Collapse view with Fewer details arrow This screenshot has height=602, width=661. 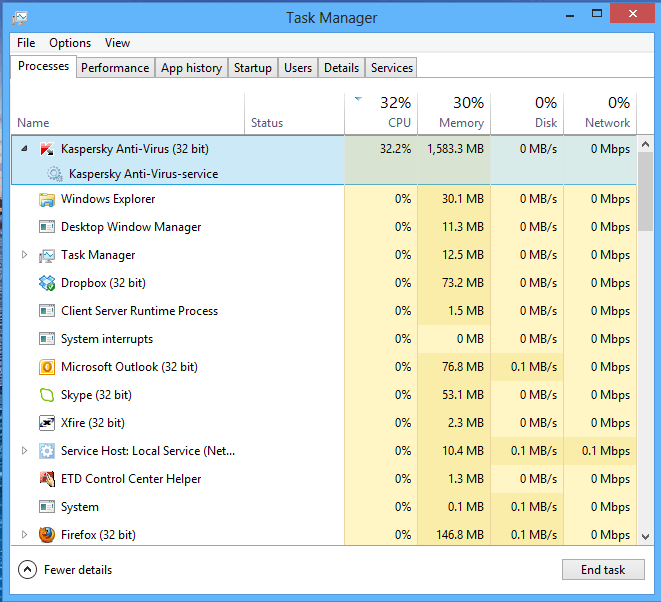[x=27, y=570]
